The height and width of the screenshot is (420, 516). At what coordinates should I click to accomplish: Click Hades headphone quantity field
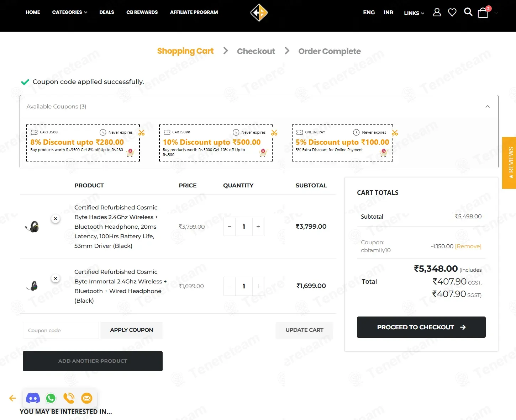click(x=244, y=227)
